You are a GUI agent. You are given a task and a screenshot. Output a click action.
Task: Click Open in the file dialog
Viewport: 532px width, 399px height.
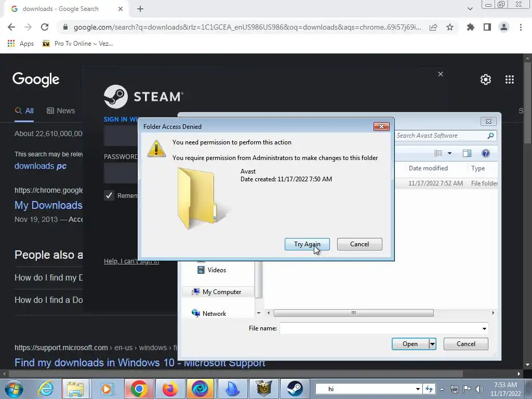coord(410,344)
